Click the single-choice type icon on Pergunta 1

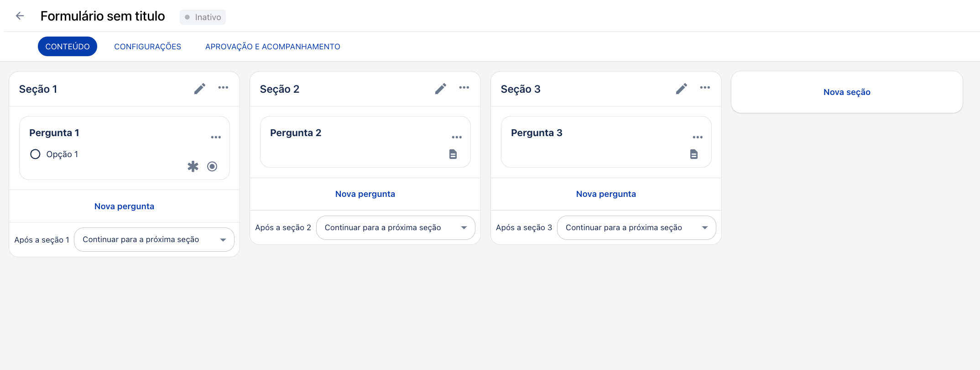(212, 166)
